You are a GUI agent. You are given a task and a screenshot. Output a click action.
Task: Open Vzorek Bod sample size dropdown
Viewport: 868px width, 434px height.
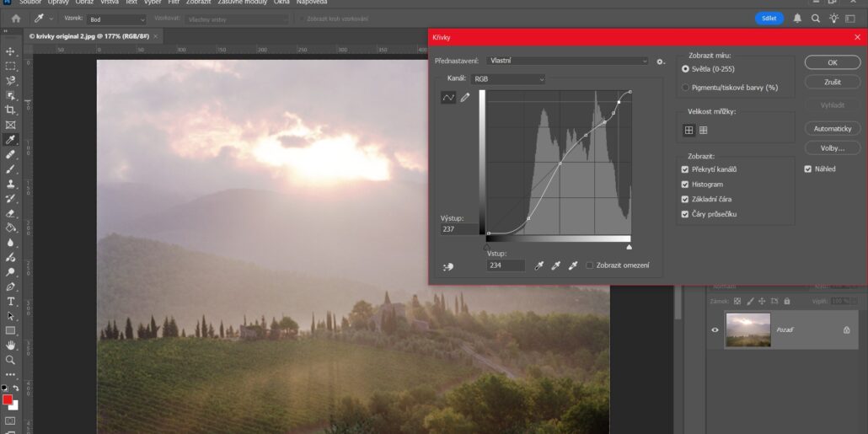116,19
